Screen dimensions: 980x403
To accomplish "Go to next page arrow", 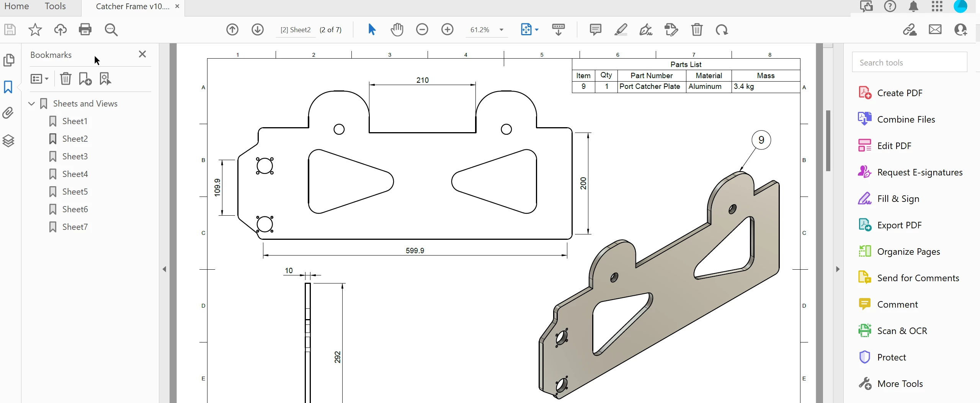I will (x=258, y=29).
